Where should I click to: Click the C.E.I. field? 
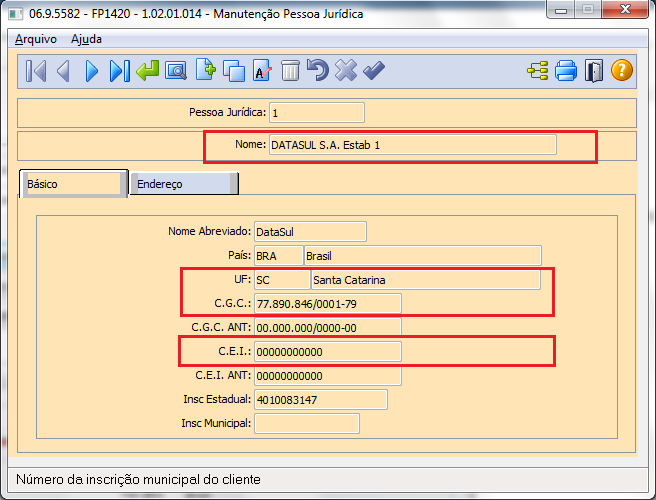click(328, 352)
